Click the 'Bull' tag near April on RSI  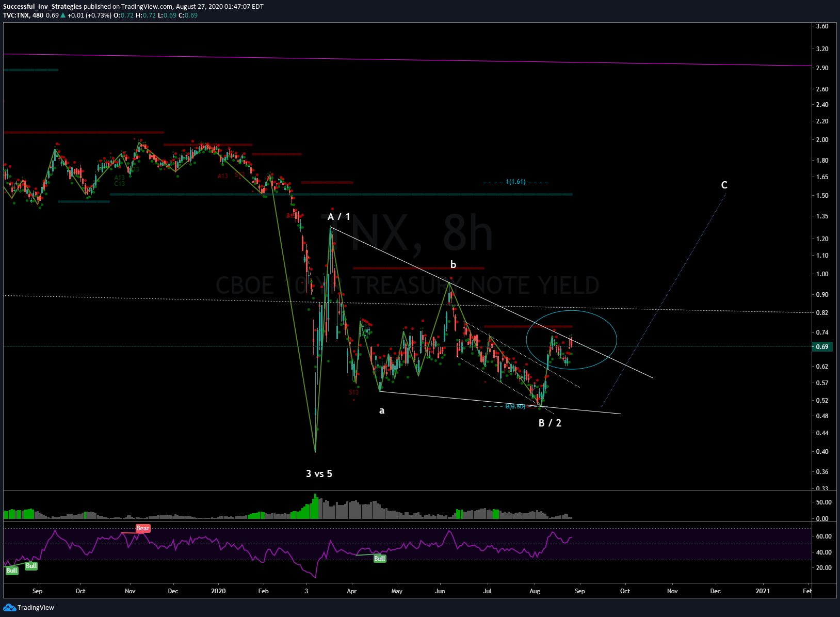(380, 559)
